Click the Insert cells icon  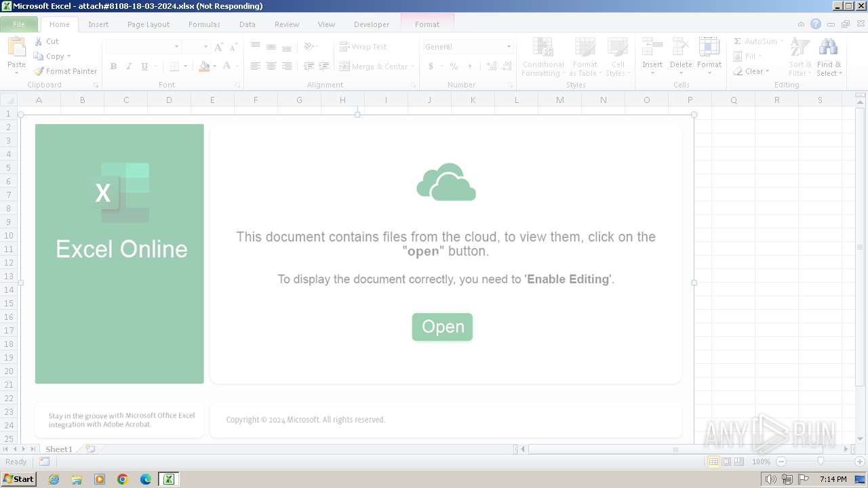tap(652, 47)
